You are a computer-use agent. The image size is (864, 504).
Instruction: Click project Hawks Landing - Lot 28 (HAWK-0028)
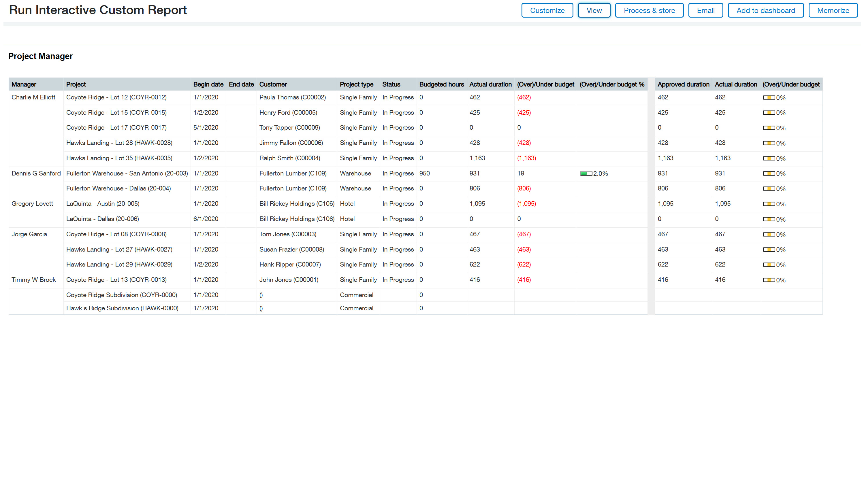click(x=119, y=143)
